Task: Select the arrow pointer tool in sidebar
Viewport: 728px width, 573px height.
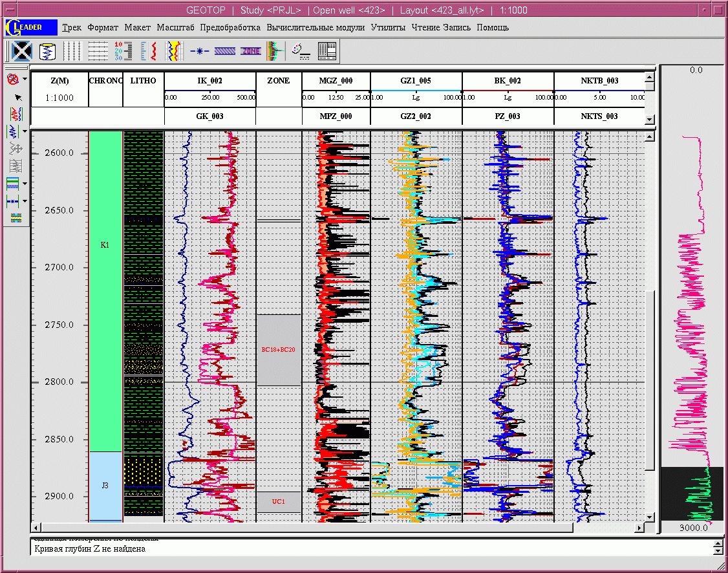Action: (19, 98)
